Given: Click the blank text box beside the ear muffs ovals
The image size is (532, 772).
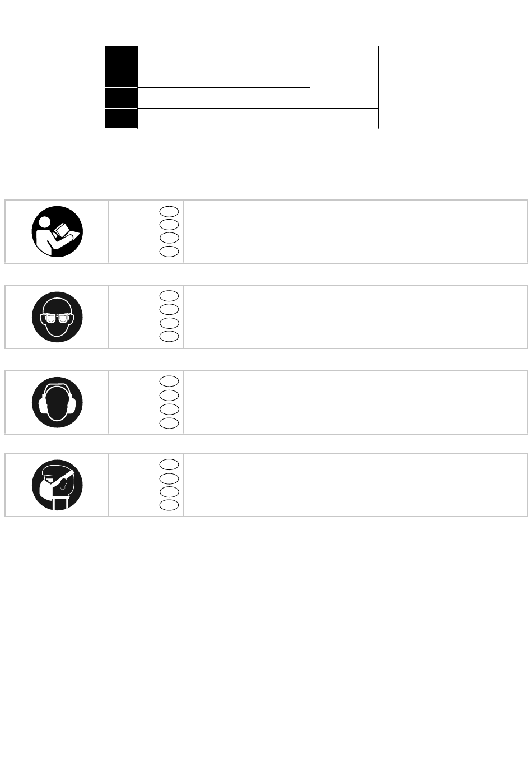Looking at the screenshot, I should (x=355, y=402).
